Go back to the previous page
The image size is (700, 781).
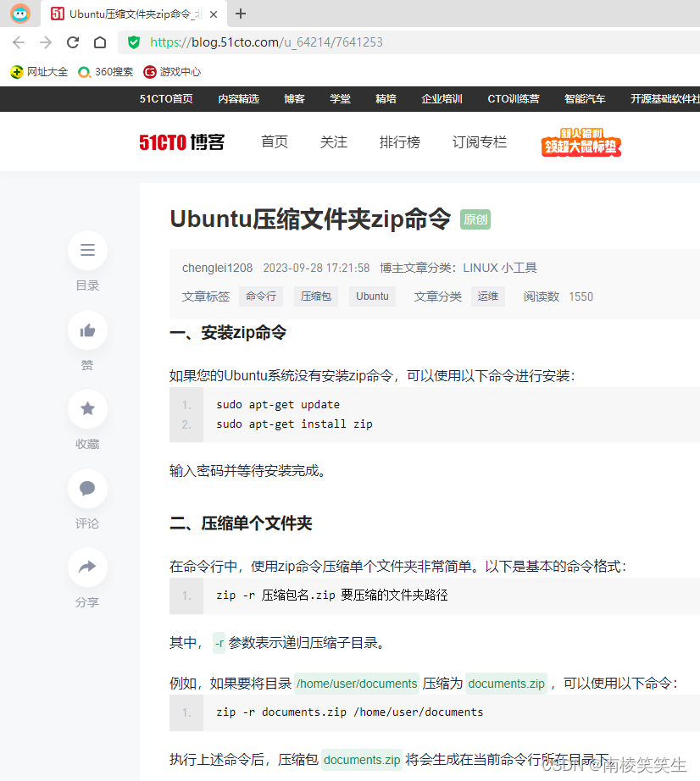pos(19,42)
